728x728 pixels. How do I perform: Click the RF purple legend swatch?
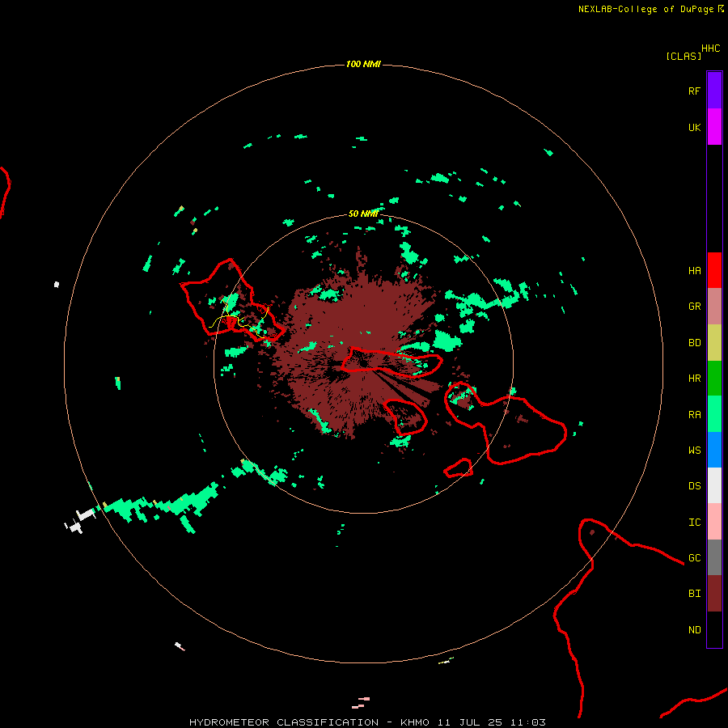714,91
